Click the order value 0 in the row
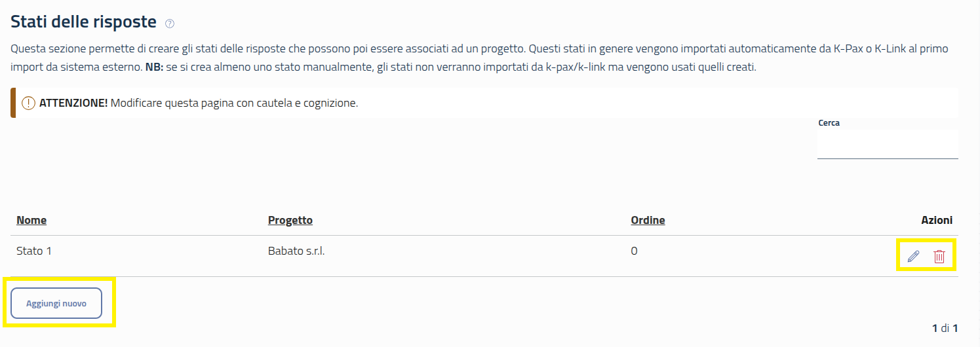This screenshot has width=980, height=347. click(x=634, y=251)
